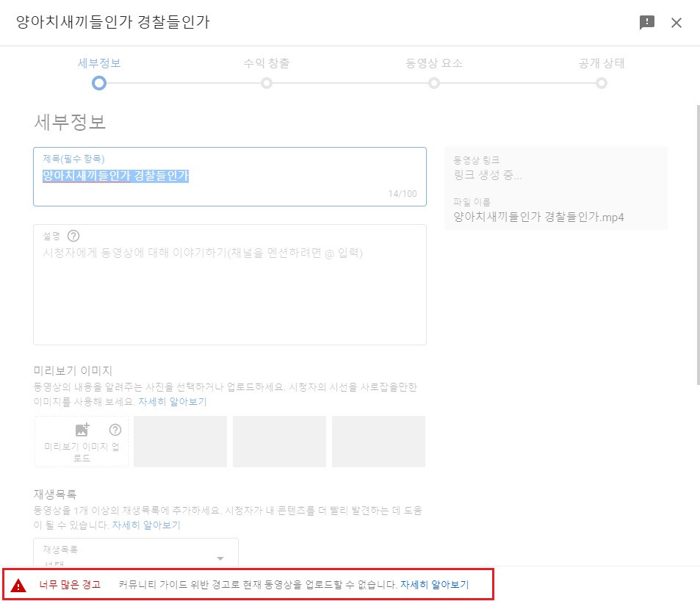Go to the 공개 상태 tab
The width and height of the screenshot is (700, 601).
click(x=602, y=63)
